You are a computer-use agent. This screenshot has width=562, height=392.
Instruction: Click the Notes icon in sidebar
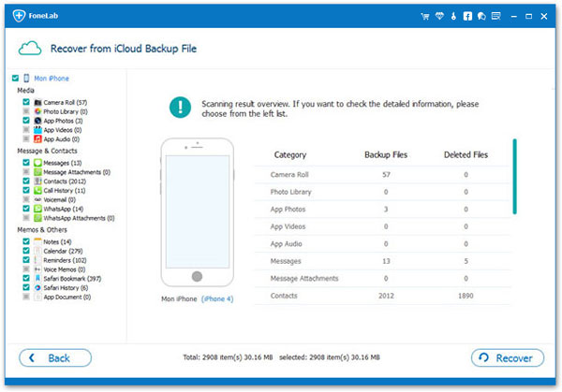37,241
